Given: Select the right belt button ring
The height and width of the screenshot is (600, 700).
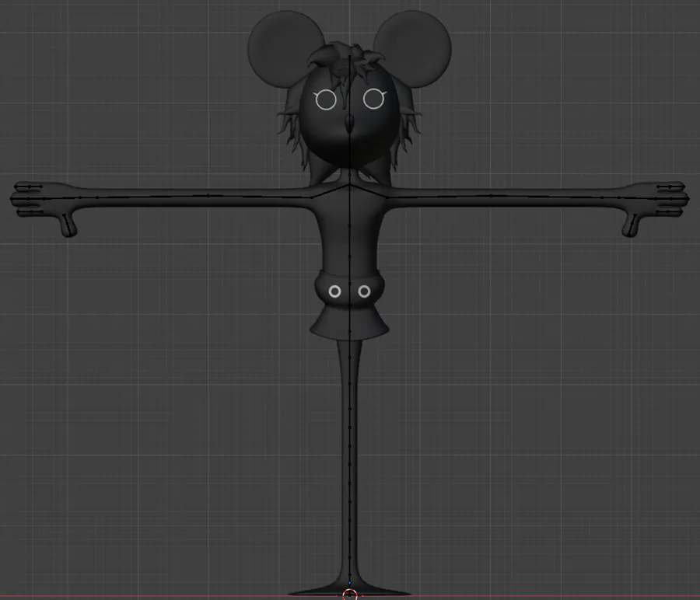Looking at the screenshot, I should (364, 291).
